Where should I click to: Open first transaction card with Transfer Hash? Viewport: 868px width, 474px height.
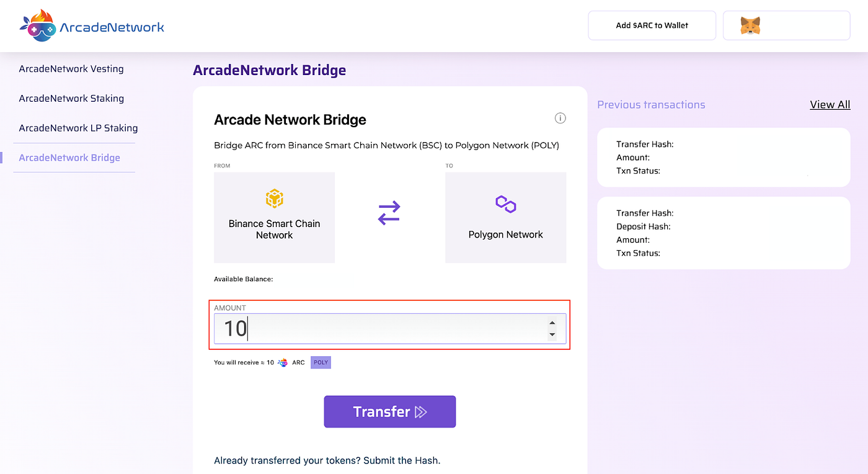coord(724,158)
